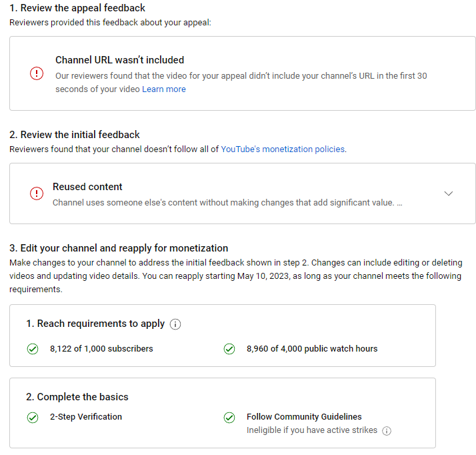Select the Reused content heading
This screenshot has width=476, height=455.
87,187
